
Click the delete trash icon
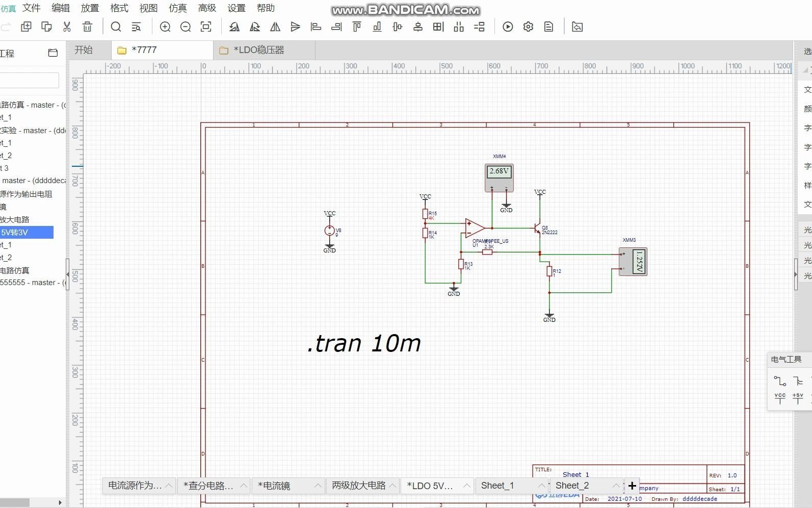(x=87, y=27)
